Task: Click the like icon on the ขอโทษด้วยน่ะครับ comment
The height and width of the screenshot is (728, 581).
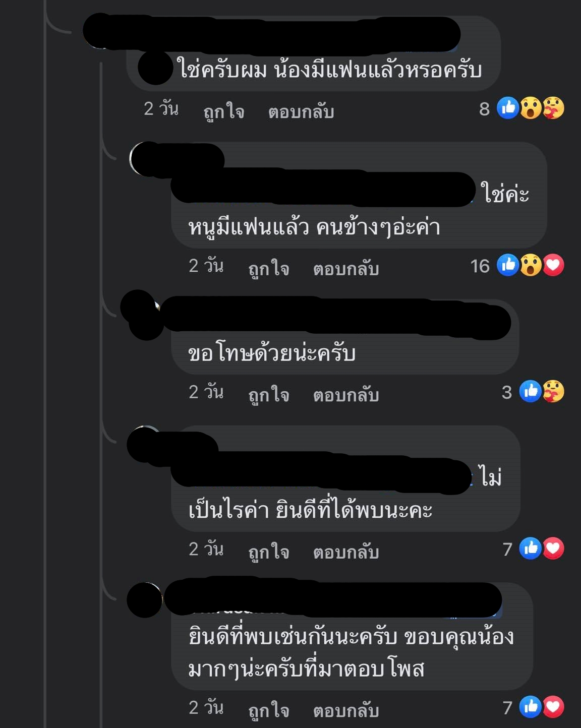Action: click(531, 391)
